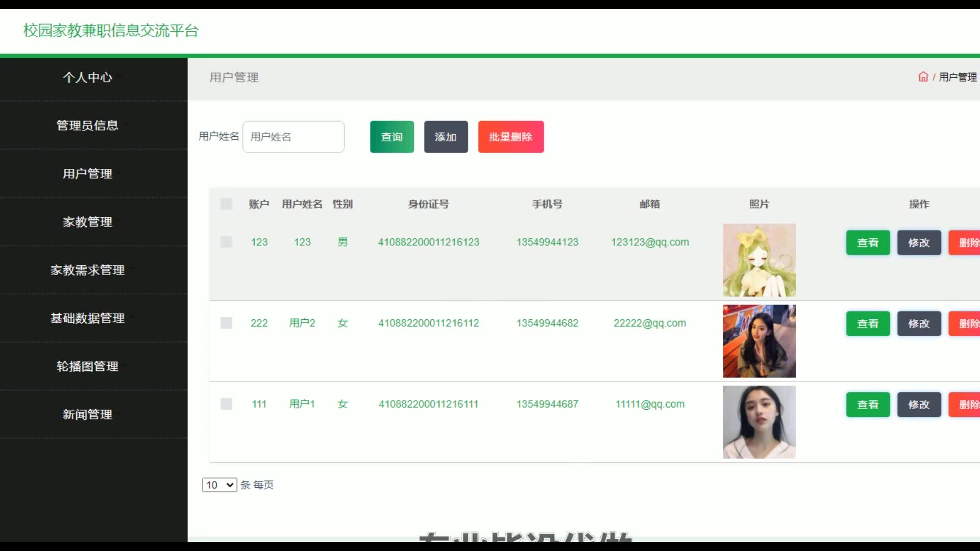The height and width of the screenshot is (551, 980).
Task: Open the 10 per page dropdown
Action: coord(219,485)
